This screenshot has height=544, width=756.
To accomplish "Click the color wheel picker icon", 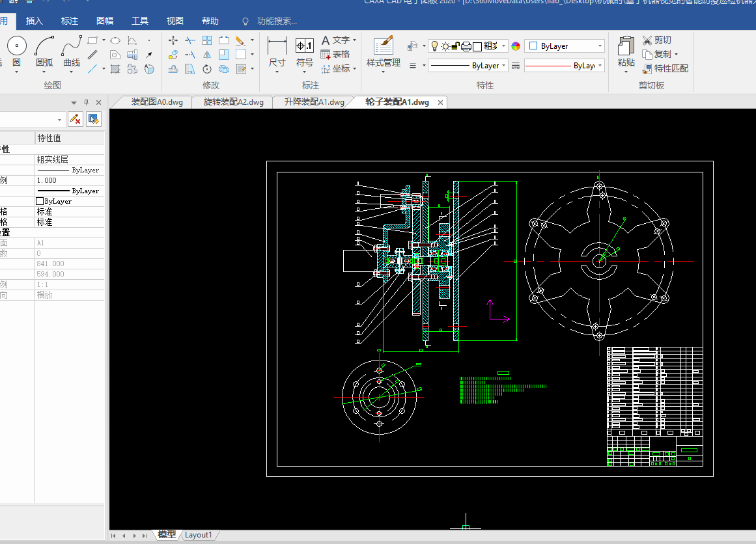I will point(516,46).
